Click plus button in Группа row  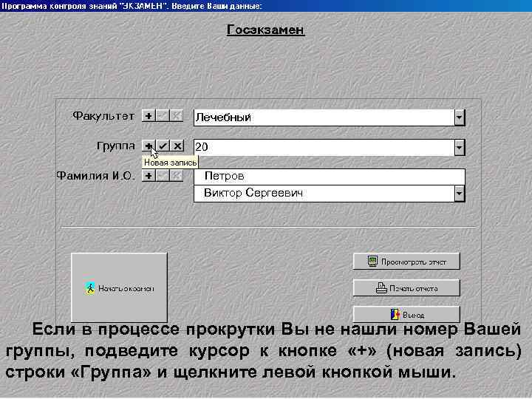click(149, 146)
